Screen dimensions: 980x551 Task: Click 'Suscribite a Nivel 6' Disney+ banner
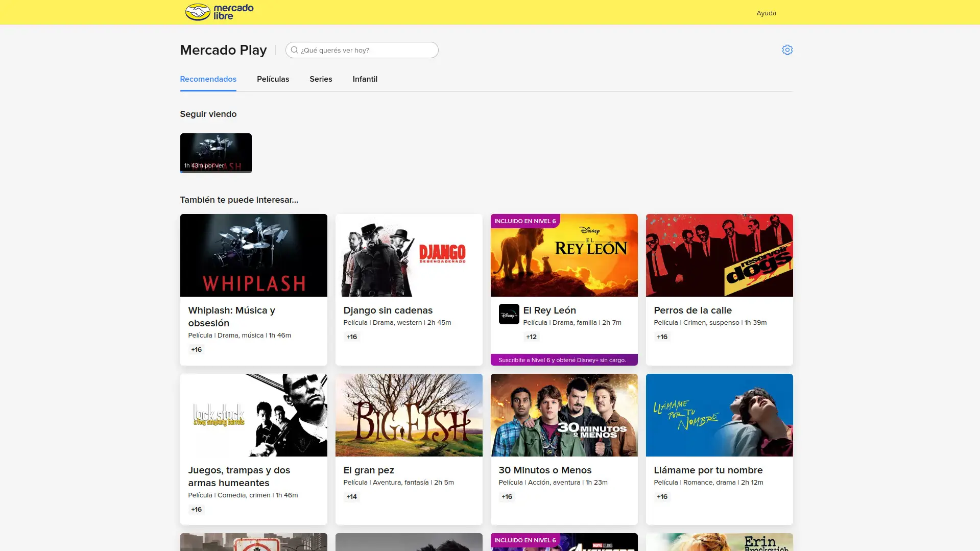pyautogui.click(x=564, y=360)
